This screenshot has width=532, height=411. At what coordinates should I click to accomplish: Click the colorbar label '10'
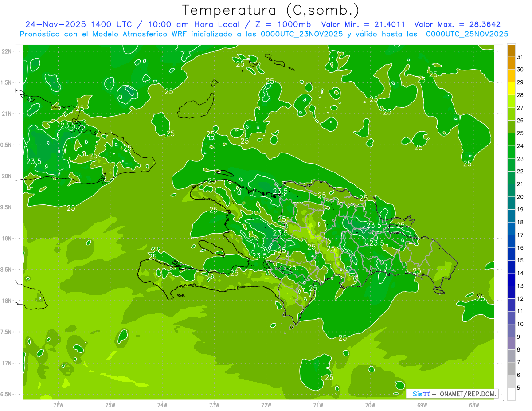tap(520, 324)
